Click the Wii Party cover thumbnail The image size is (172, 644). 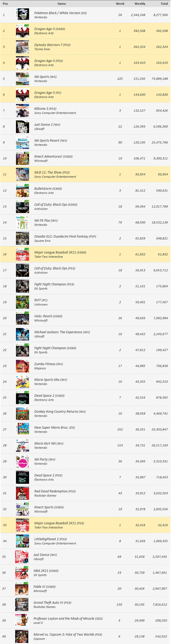(x=23, y=461)
